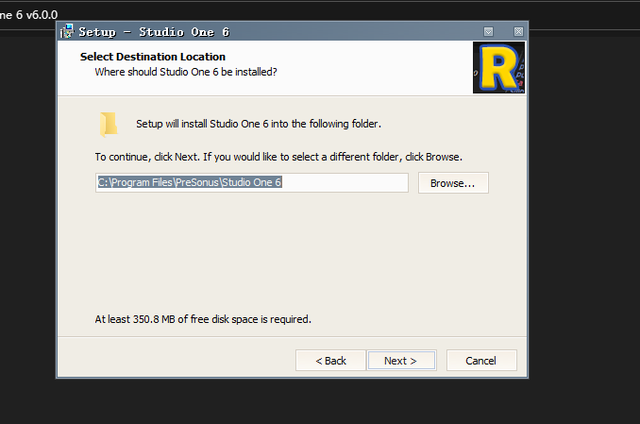Click the 'v6.0.0' text in background window
640x424 pixels.
pos(42,15)
